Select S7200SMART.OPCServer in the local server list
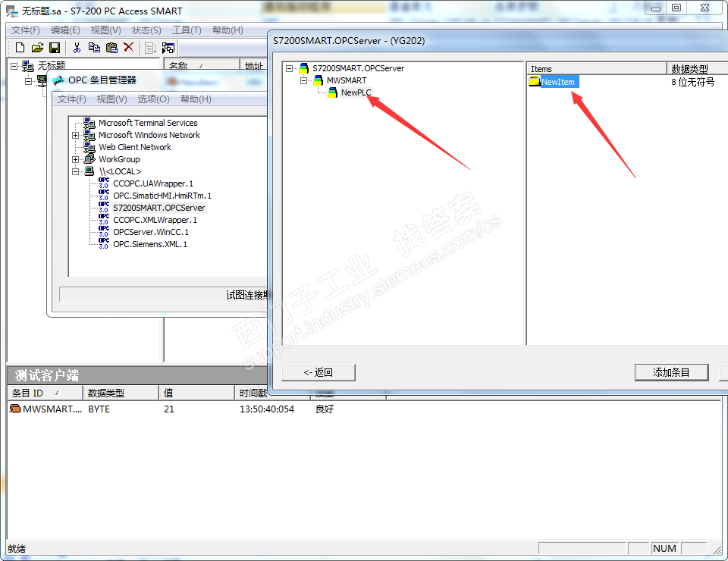The image size is (728, 561). pos(158,208)
